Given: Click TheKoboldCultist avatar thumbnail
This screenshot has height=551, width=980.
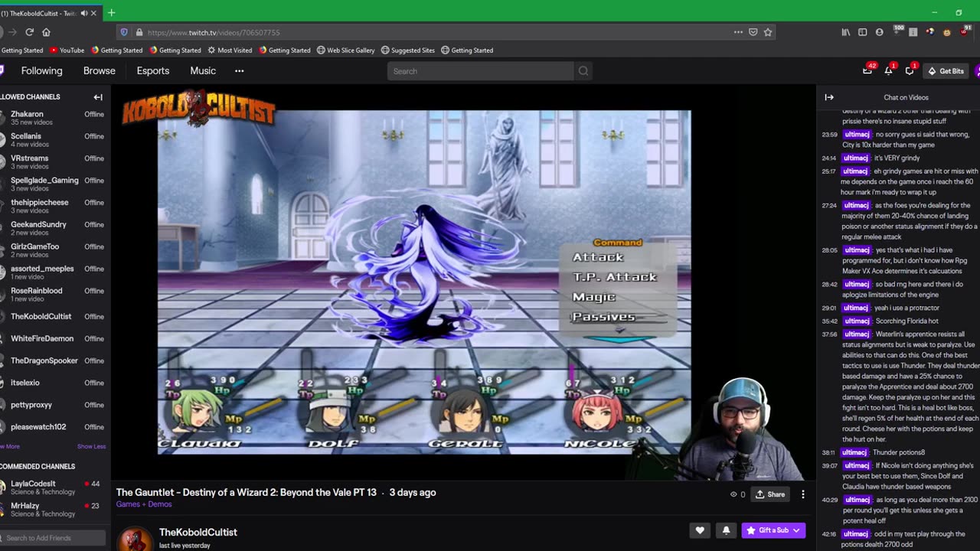Looking at the screenshot, I should pyautogui.click(x=135, y=539).
